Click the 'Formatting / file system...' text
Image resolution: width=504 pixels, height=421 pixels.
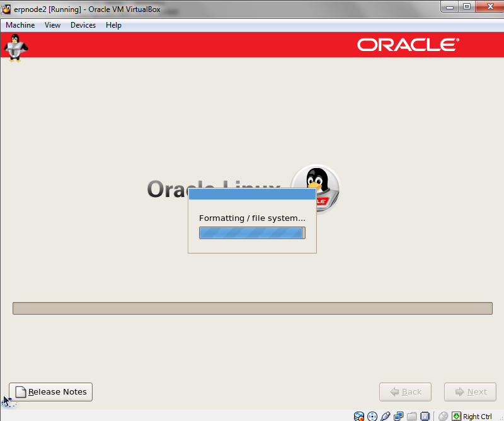click(x=253, y=218)
